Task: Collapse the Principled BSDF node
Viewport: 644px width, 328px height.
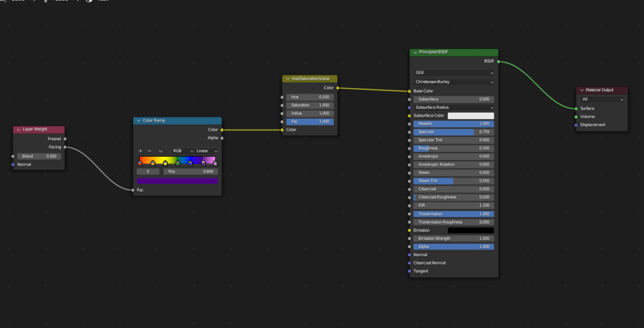Action: (x=415, y=52)
